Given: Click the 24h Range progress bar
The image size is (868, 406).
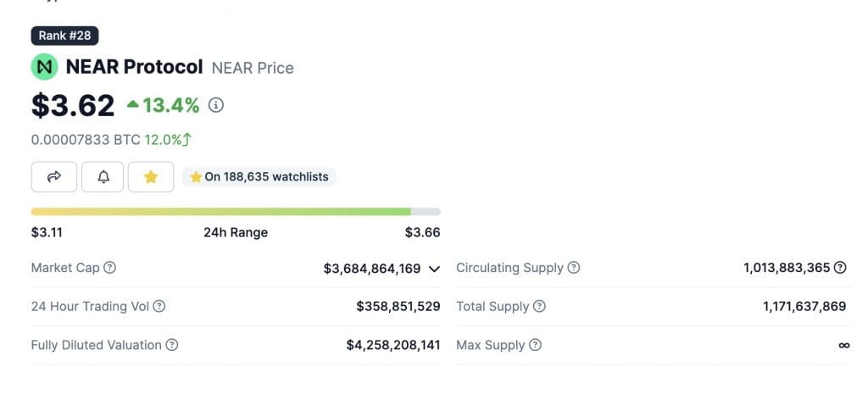Looking at the screenshot, I should coord(236,211).
